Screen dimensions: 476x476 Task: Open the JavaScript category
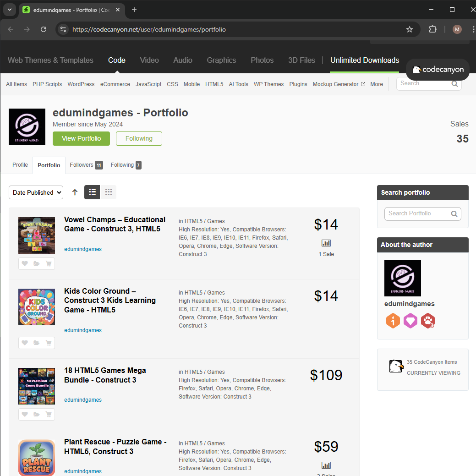click(x=148, y=84)
